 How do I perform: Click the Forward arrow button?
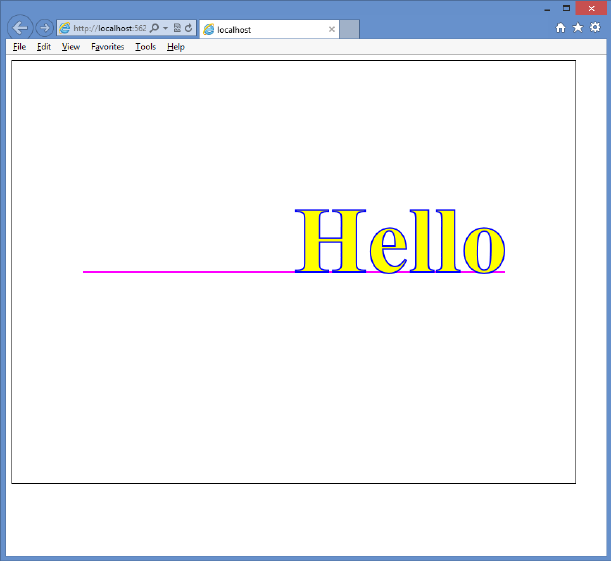coord(44,28)
